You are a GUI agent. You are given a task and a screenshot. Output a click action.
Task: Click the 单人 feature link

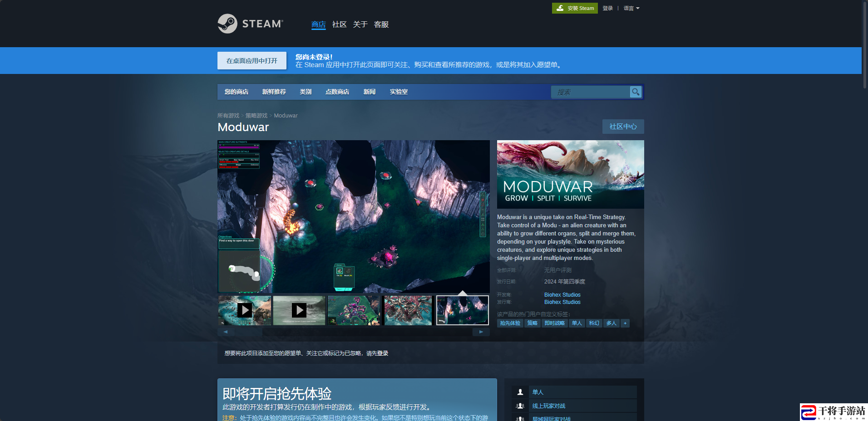click(538, 392)
